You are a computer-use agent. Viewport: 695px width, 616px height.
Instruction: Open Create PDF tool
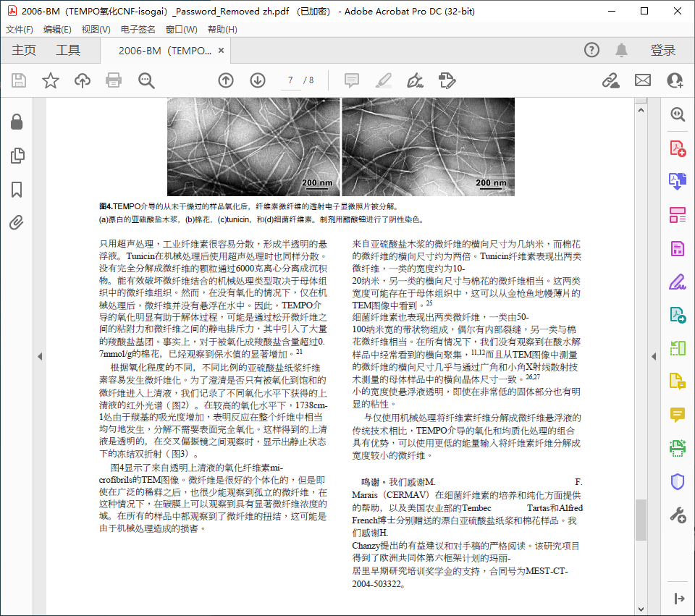click(x=678, y=148)
